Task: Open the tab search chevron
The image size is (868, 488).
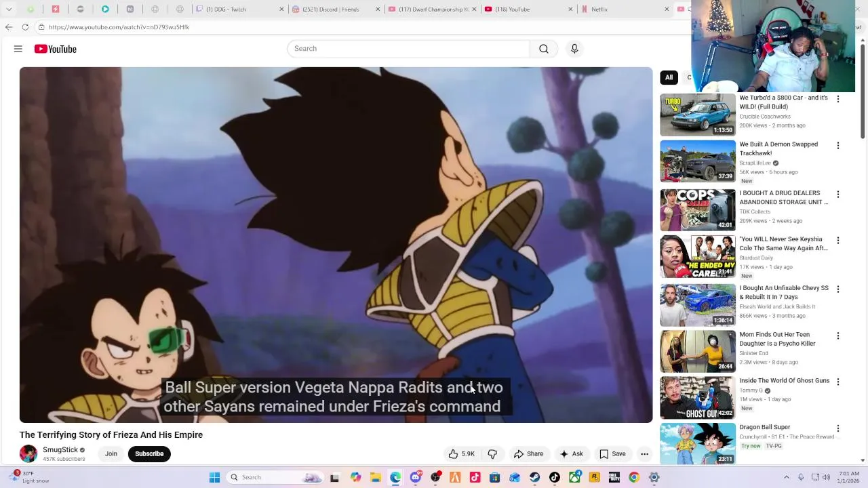Action: click(9, 9)
